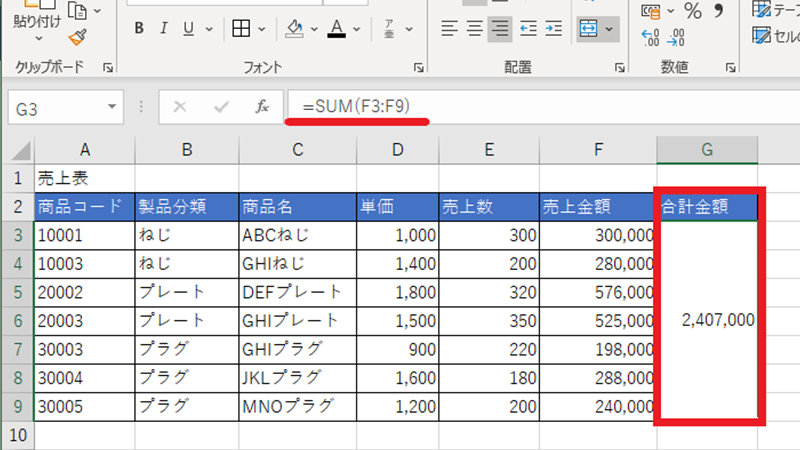This screenshot has width=800, height=450.
Task: Toggle Bold formatting
Action: [x=139, y=29]
